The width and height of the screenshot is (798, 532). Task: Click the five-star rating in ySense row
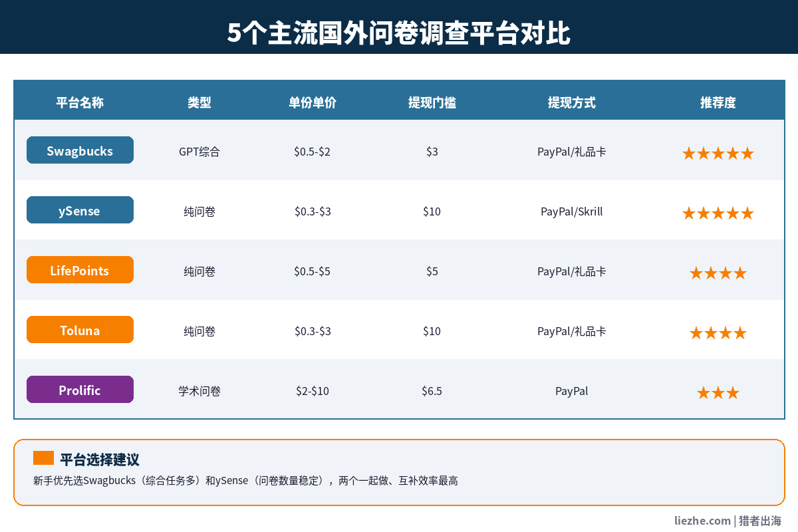(718, 213)
